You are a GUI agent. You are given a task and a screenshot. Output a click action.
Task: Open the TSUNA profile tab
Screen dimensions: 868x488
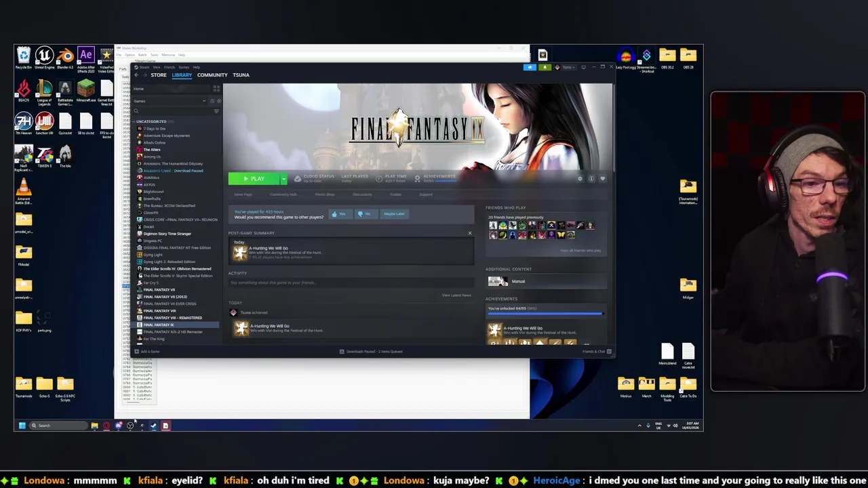coord(241,75)
